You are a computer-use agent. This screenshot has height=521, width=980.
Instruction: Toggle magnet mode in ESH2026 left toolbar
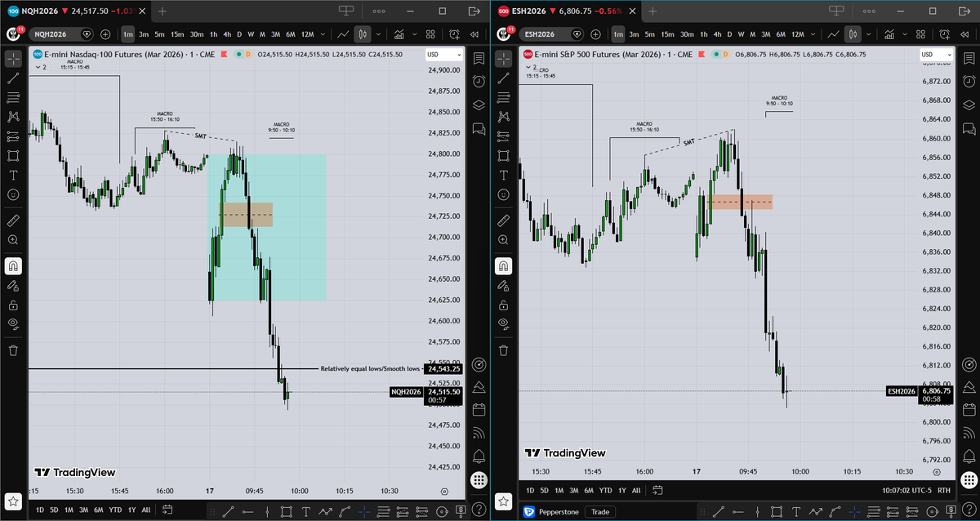pyautogui.click(x=503, y=265)
